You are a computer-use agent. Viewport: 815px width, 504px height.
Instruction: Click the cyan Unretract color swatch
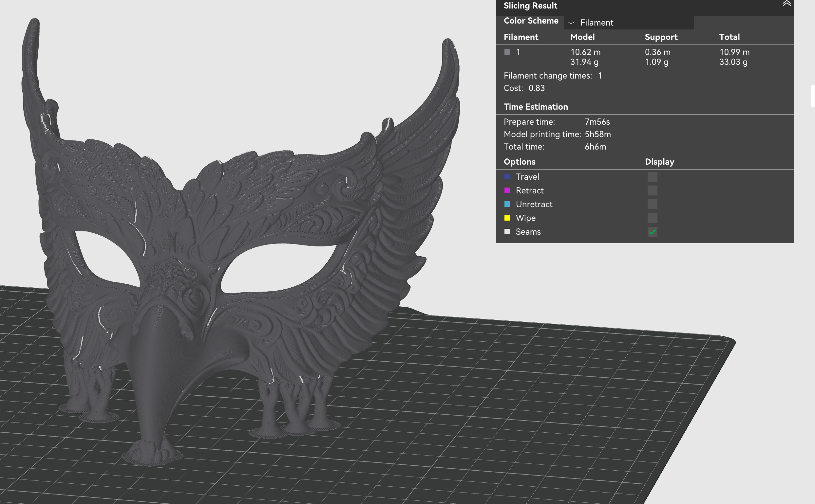(507, 204)
